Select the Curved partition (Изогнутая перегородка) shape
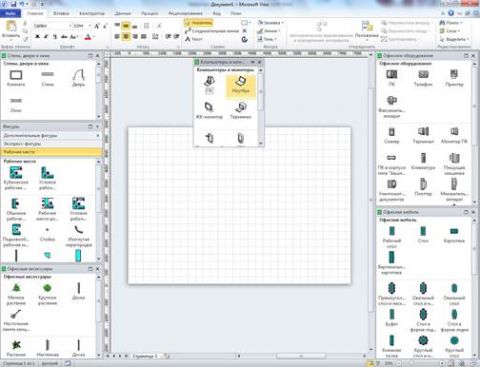Screen dimensions: 480x367 coord(79,236)
